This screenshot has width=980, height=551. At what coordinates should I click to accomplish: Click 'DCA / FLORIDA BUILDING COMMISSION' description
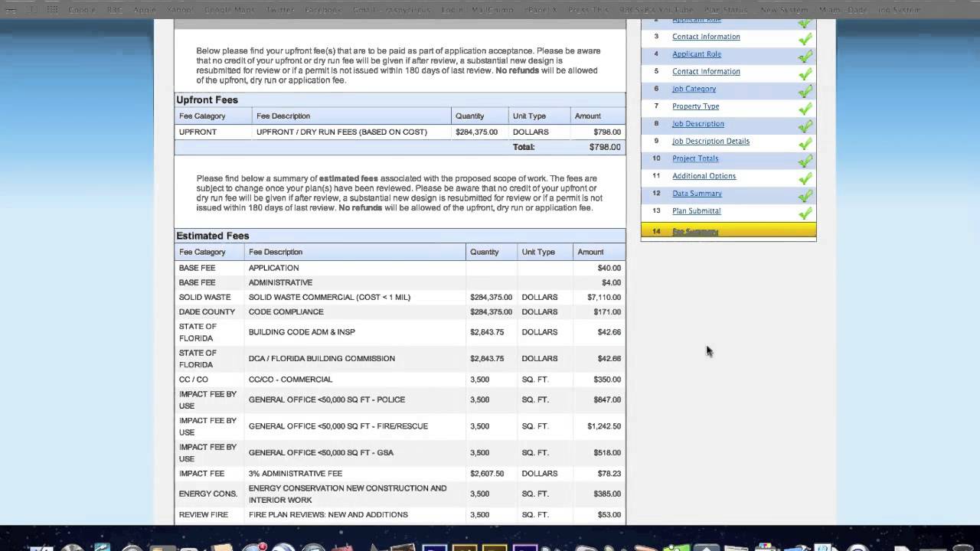(322, 358)
